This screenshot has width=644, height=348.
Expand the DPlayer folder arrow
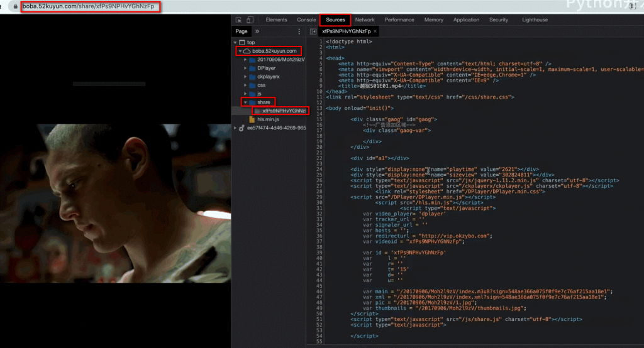246,68
